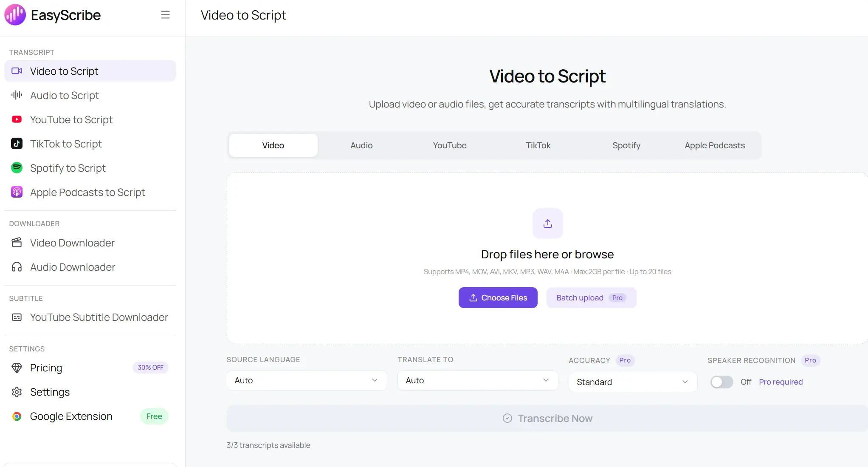868x467 pixels.
Task: Click the YouTube Subtitle Downloader caption icon
Action: tap(17, 317)
